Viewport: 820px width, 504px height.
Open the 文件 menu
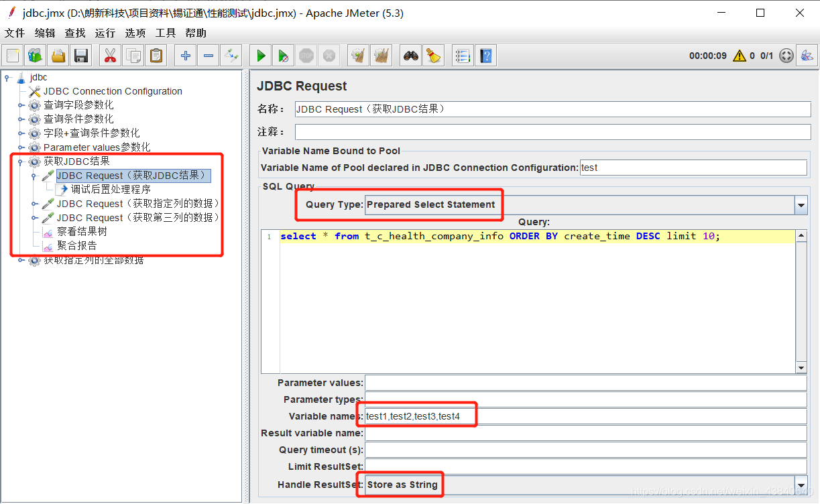click(x=15, y=33)
